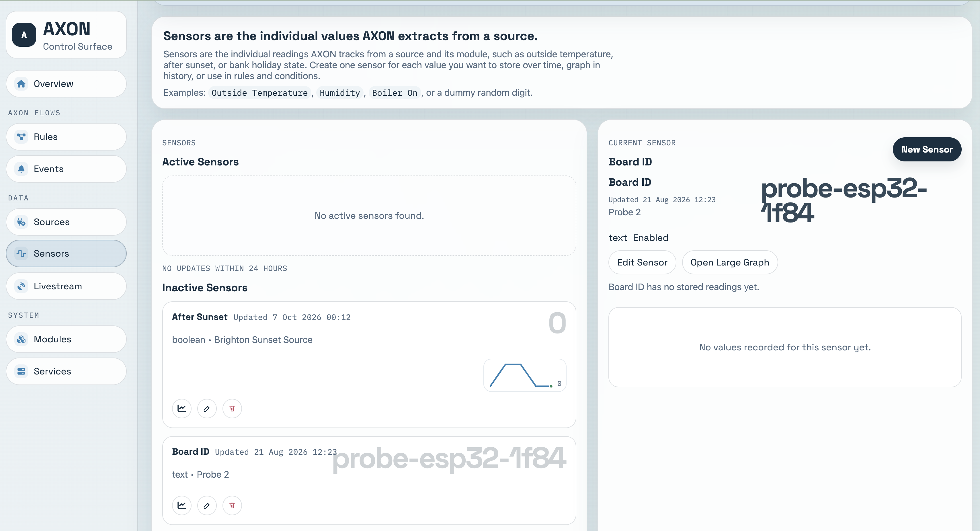980x531 pixels.
Task: Click the 'Active Sensors' heading
Action: 200,162
